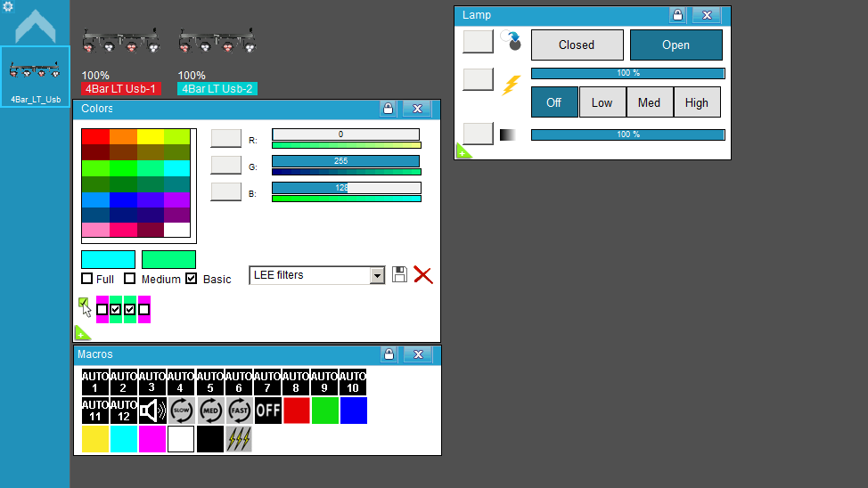Expand Lamp panel with green plus corner

463,151
